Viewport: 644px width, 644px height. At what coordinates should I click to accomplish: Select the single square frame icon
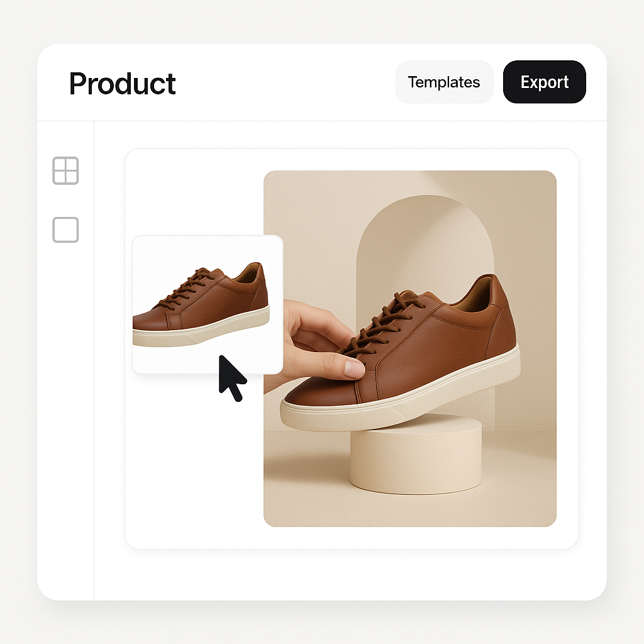tap(65, 230)
